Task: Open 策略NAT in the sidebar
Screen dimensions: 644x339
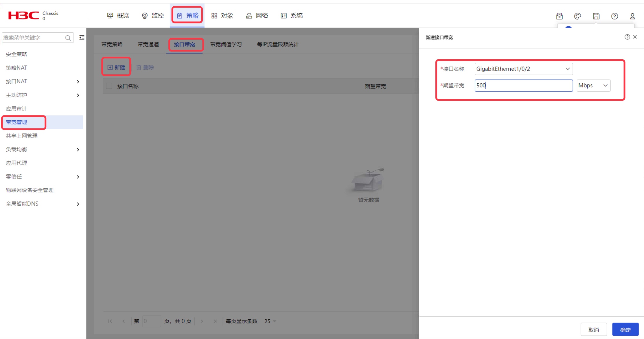Action: (x=16, y=68)
